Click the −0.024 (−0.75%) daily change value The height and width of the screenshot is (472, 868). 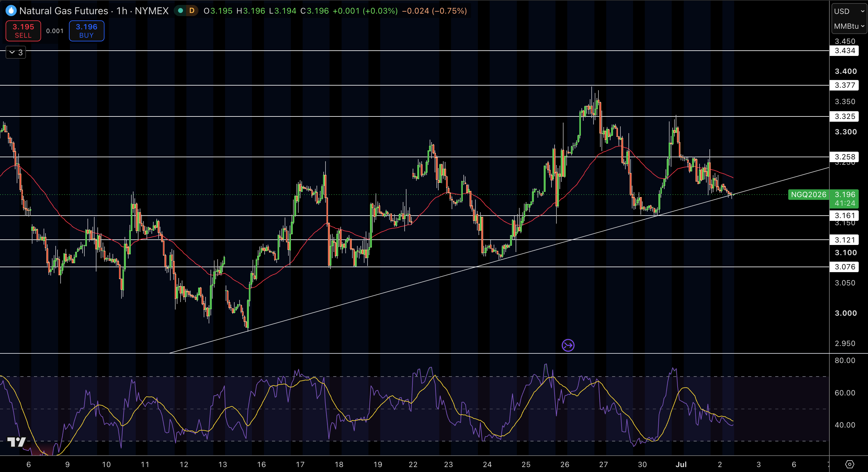pos(434,11)
